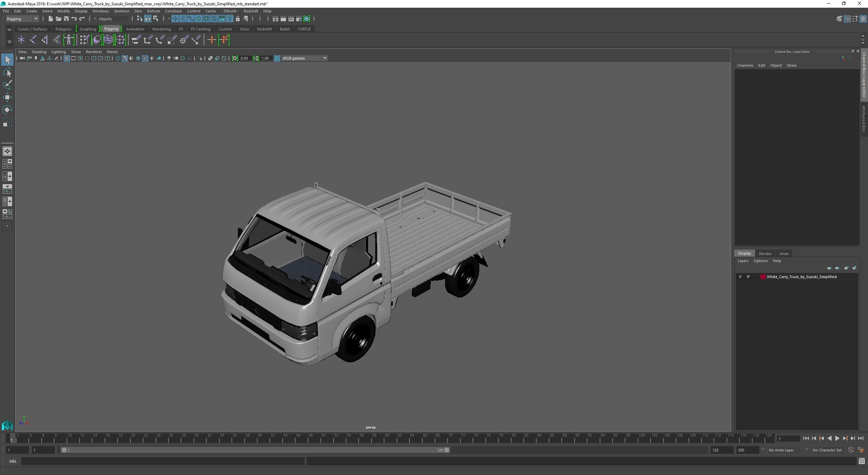The width and height of the screenshot is (868, 475).
Task: Activate the Rotate tool in toolbox
Action: pyautogui.click(x=7, y=110)
